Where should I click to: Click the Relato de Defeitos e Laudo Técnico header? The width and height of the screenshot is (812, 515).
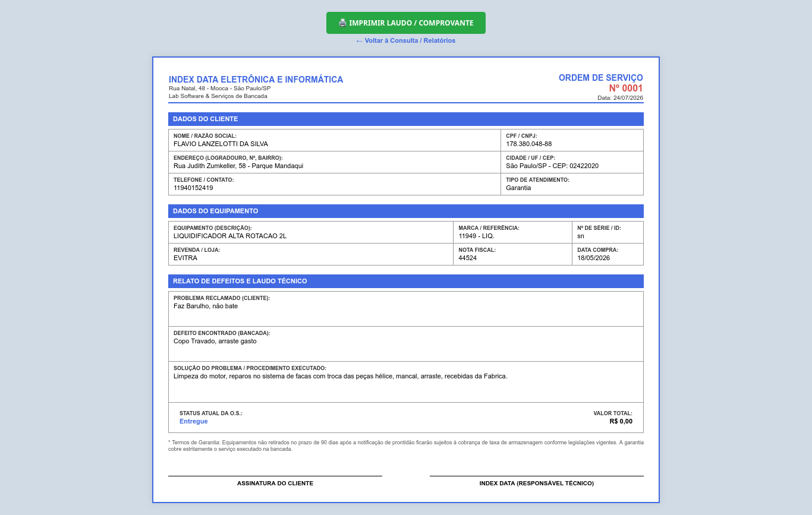(x=406, y=281)
